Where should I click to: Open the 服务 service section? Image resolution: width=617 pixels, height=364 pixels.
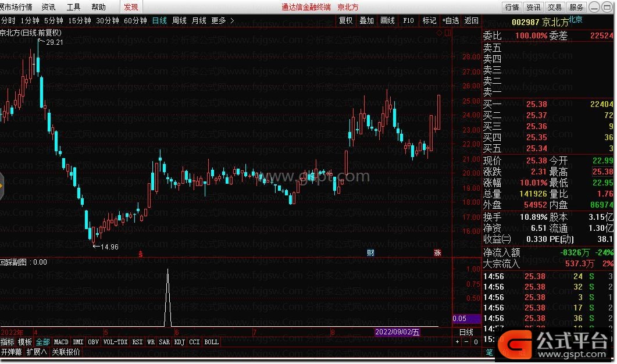tap(576, 7)
